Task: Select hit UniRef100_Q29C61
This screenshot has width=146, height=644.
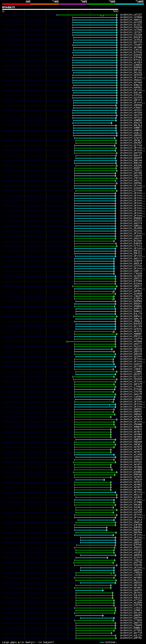Action: tap(131, 329)
